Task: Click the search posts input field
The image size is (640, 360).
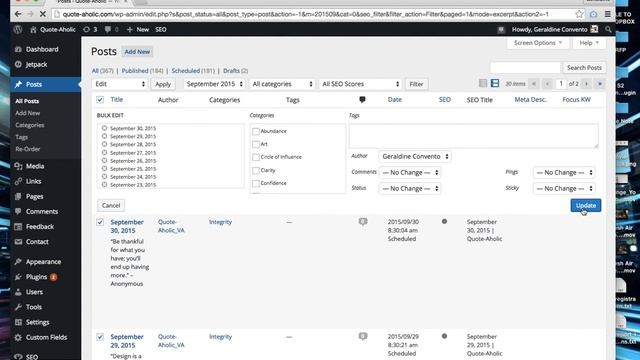Action: tap(525, 68)
